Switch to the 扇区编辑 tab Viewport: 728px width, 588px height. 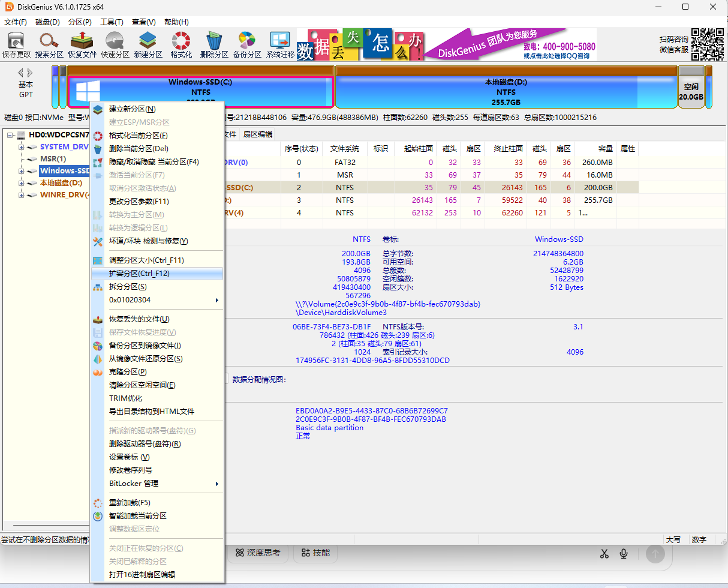coord(257,134)
